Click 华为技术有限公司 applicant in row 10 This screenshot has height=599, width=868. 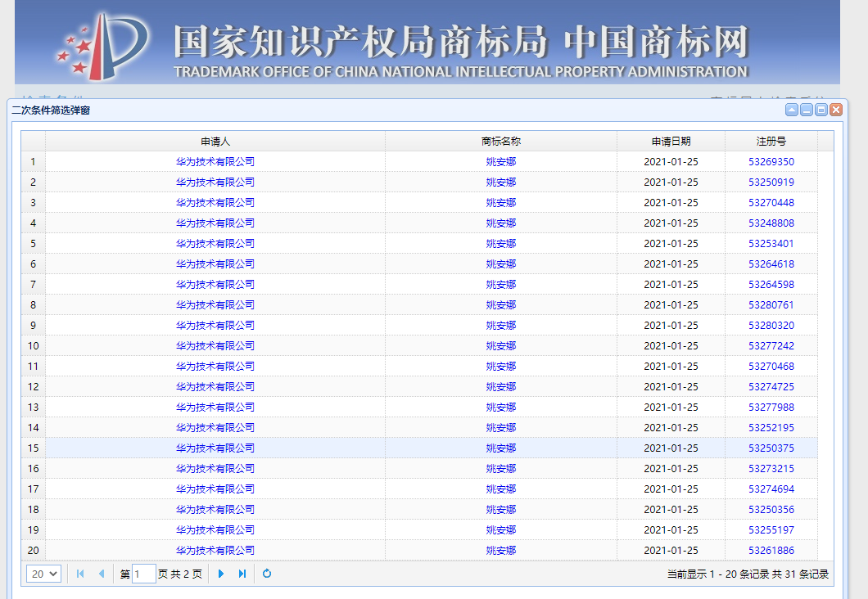click(x=215, y=345)
